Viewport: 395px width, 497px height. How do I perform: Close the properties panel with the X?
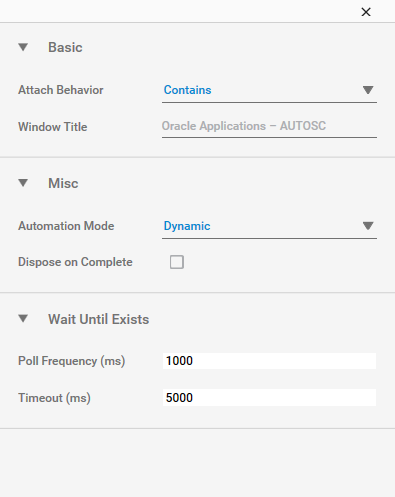pos(366,12)
